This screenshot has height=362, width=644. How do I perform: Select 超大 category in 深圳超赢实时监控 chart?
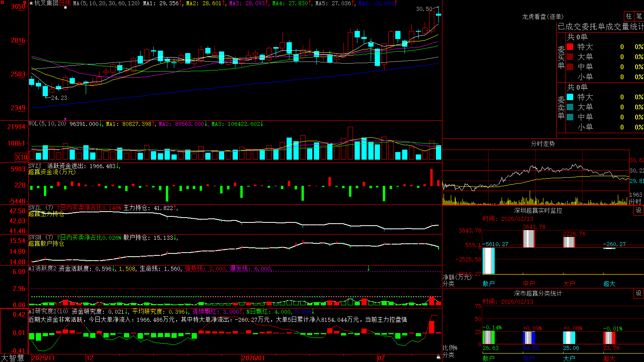tap(609, 284)
